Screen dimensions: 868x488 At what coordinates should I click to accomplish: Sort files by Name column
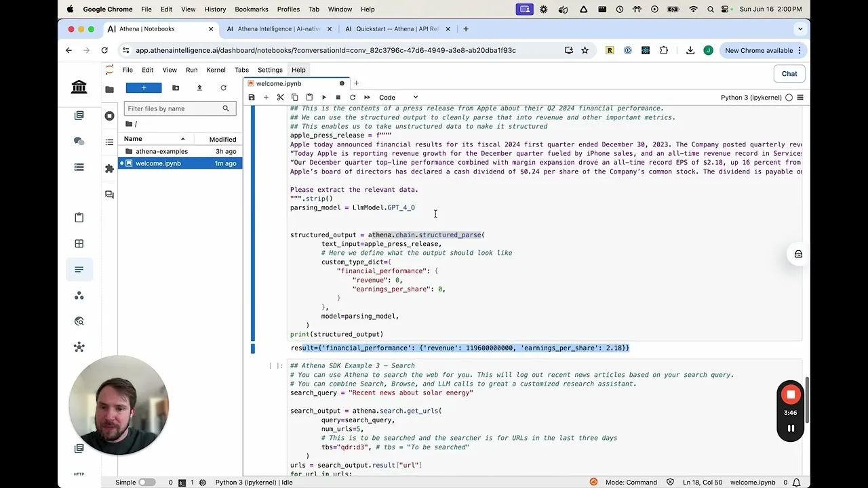tap(155, 139)
